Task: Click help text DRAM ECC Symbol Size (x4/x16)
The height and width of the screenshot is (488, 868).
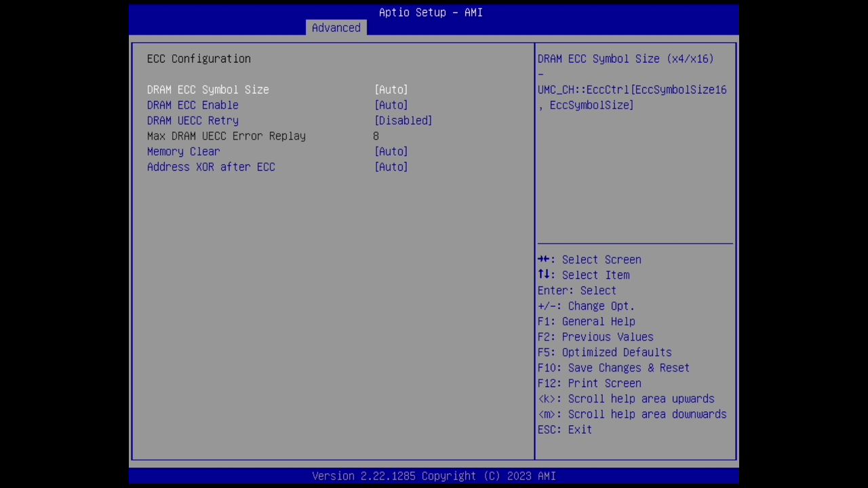Action: [x=626, y=59]
